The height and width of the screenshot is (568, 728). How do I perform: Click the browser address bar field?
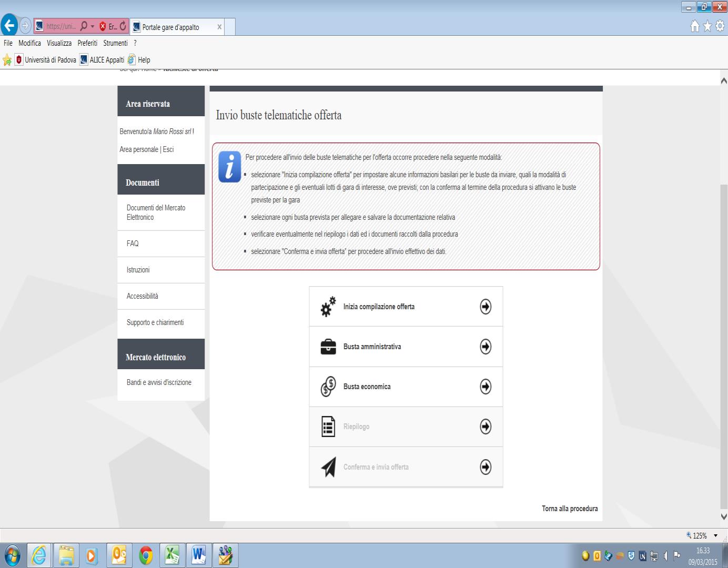[61, 26]
